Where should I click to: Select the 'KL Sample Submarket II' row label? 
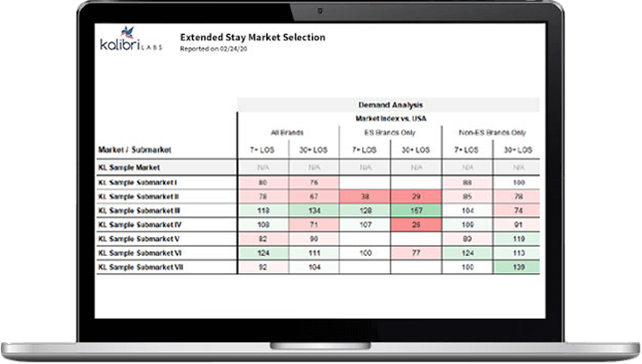[x=138, y=196]
